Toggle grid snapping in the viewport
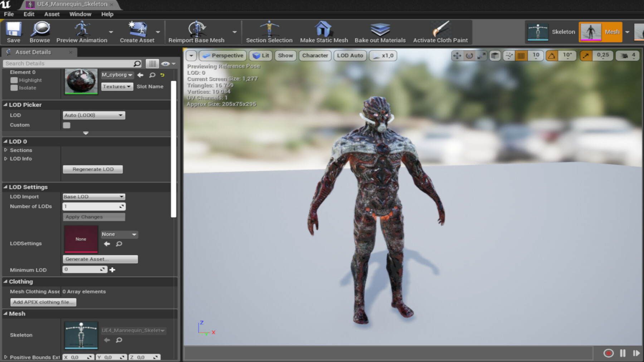 click(522, 55)
